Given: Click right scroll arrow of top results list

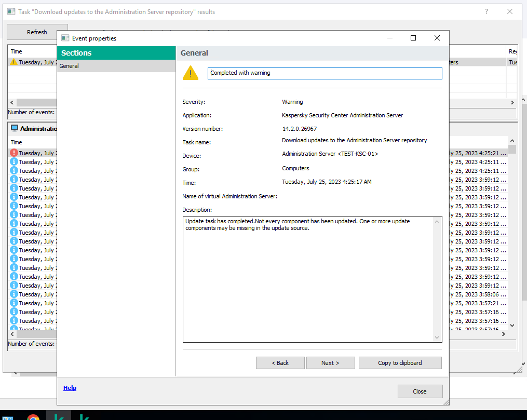Looking at the screenshot, I should pyautogui.click(x=512, y=102).
